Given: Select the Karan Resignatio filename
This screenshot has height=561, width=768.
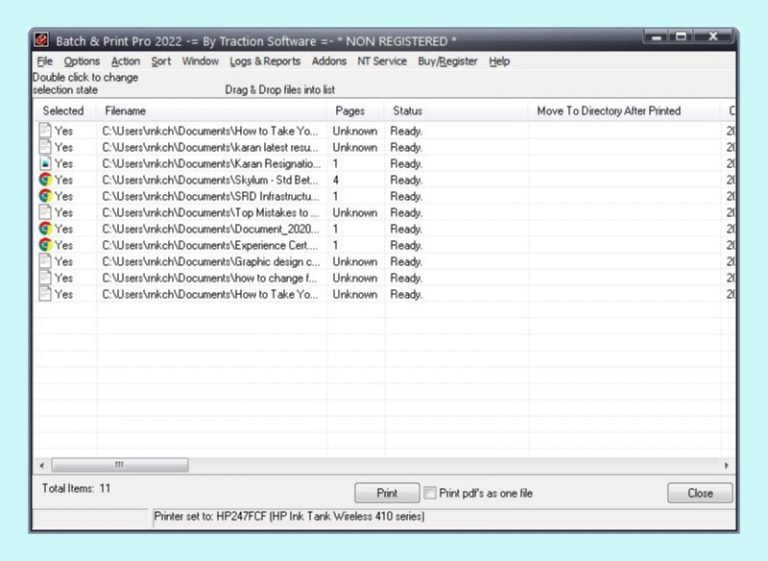Looking at the screenshot, I should tap(212, 163).
